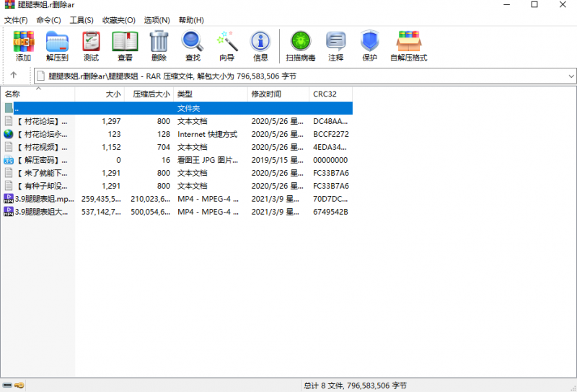
Task: Click the 解压到 (Extract To) icon
Action: [57, 46]
